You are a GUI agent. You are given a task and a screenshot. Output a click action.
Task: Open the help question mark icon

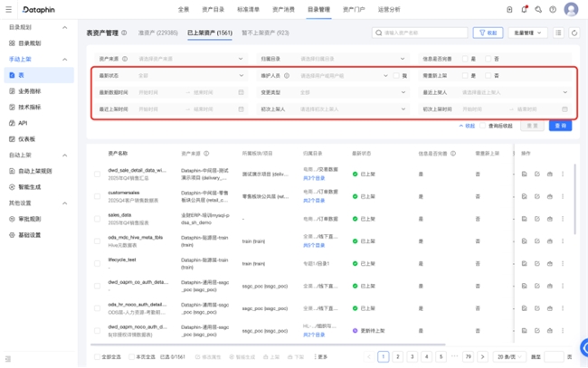pyautogui.click(x=551, y=9)
